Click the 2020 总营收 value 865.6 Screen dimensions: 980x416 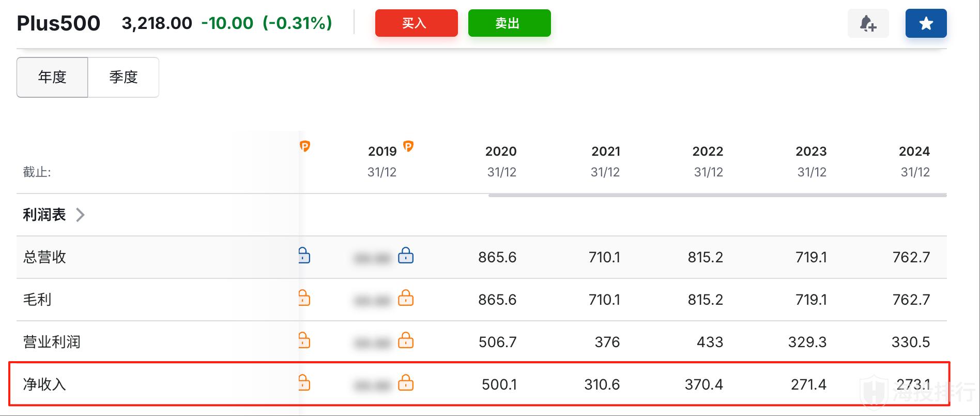coord(497,257)
